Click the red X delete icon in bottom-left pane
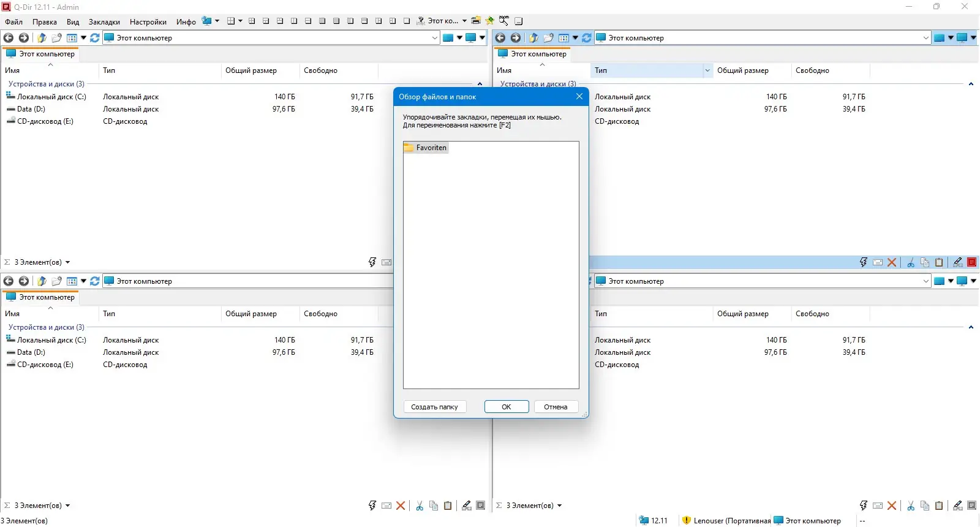This screenshot has width=980, height=527. (x=401, y=506)
